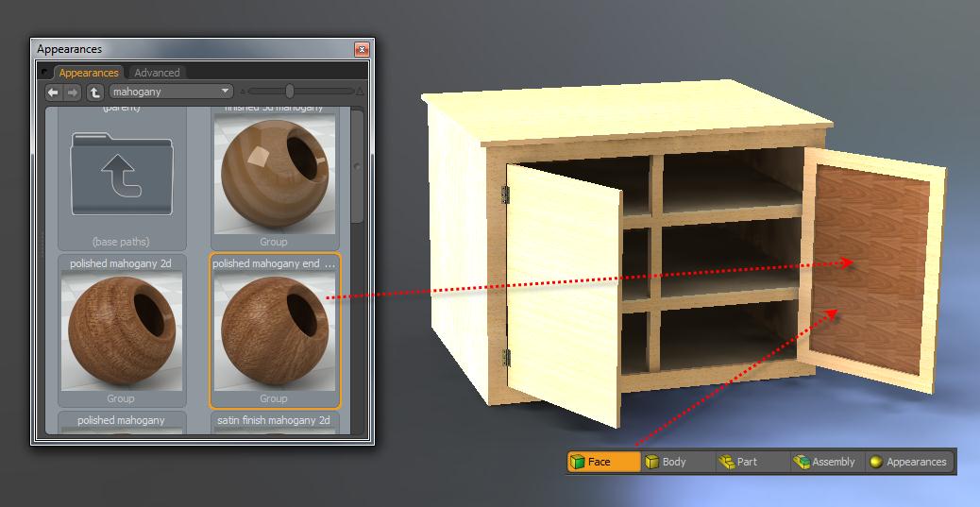Select Body selection mode
The height and width of the screenshot is (507, 980).
[679, 462]
